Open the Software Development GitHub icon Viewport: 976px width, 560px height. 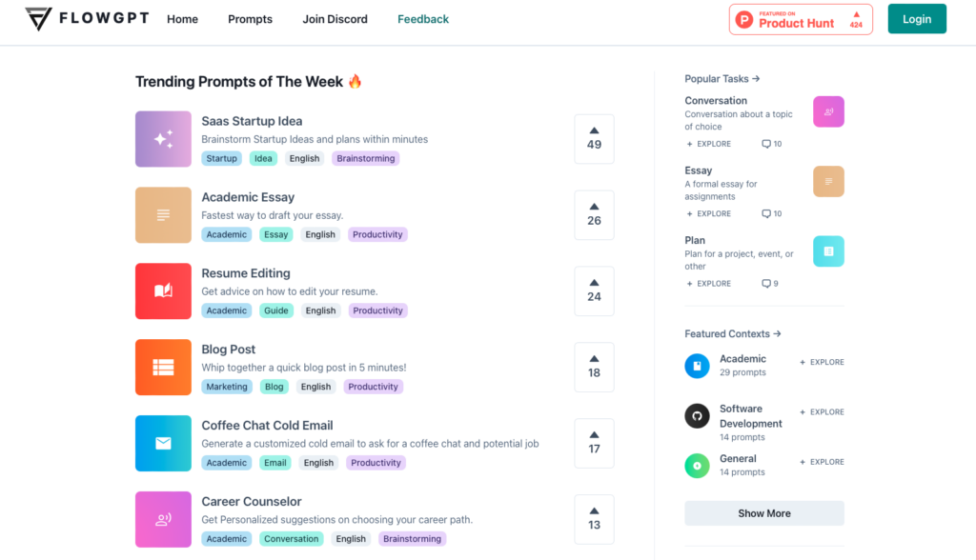697,415
